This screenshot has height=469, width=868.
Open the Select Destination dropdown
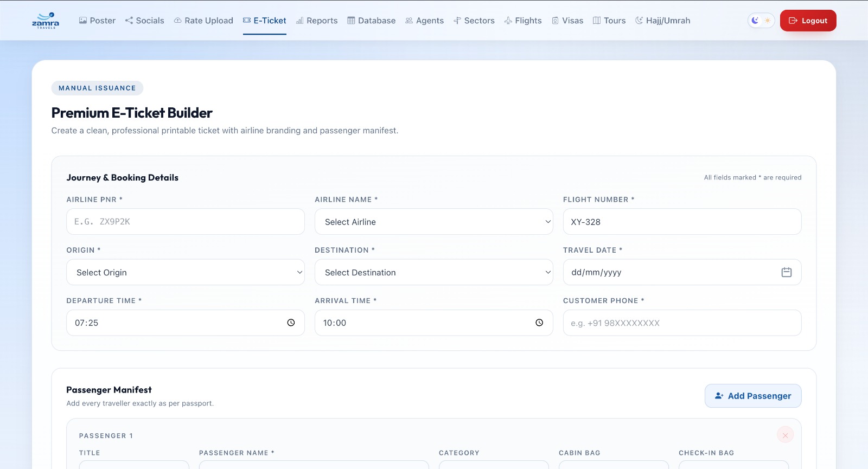tap(434, 272)
